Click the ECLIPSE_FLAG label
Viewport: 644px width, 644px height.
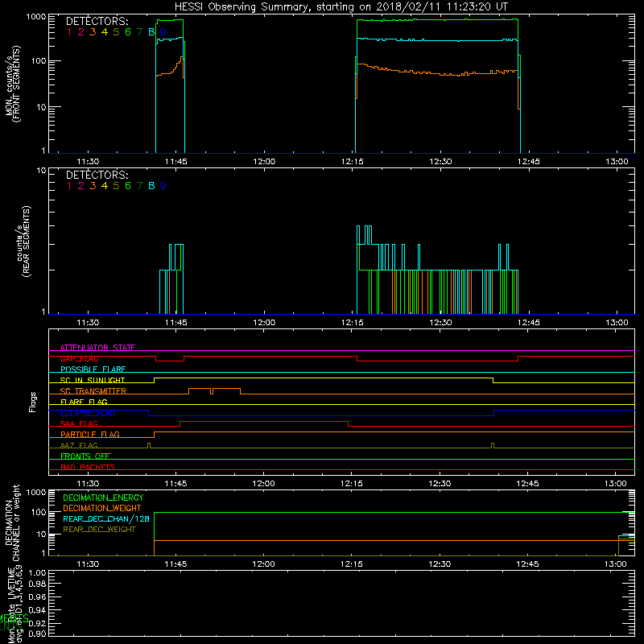click(x=88, y=413)
